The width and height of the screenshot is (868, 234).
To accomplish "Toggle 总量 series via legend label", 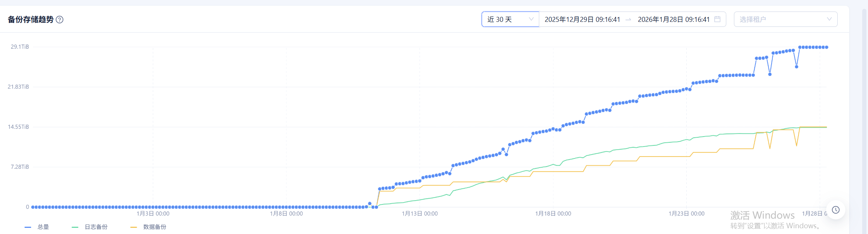I will tap(43, 227).
